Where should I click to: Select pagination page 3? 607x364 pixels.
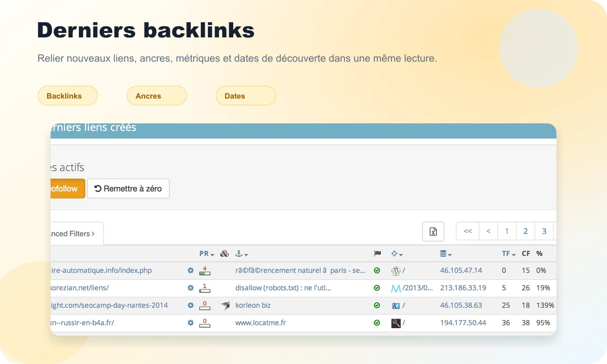[x=544, y=231]
